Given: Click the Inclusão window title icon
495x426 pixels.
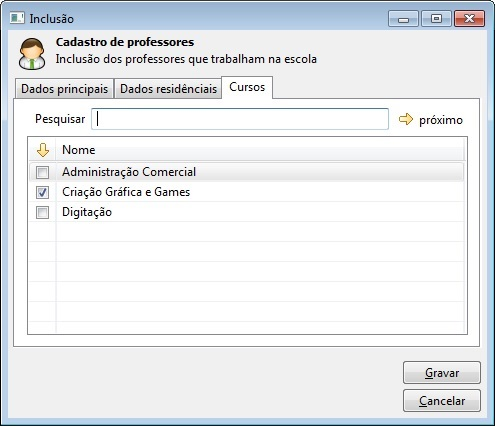Looking at the screenshot, I should tap(17, 18).
